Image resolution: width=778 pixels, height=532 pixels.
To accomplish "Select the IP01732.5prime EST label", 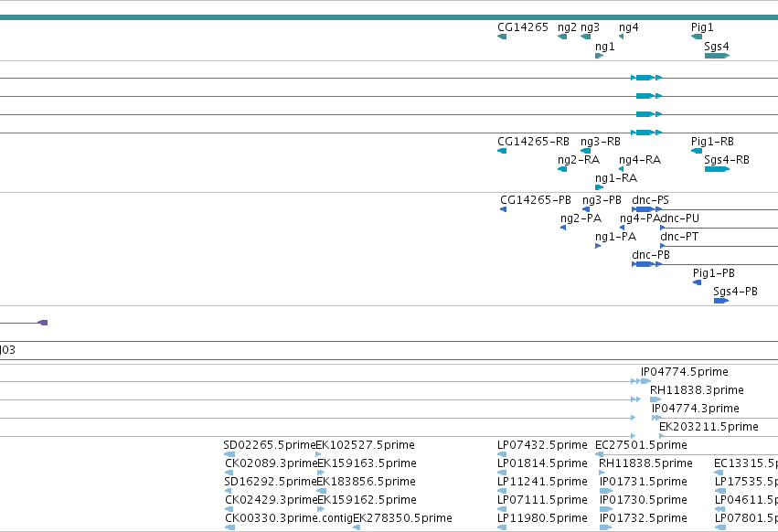I will pos(644,519).
